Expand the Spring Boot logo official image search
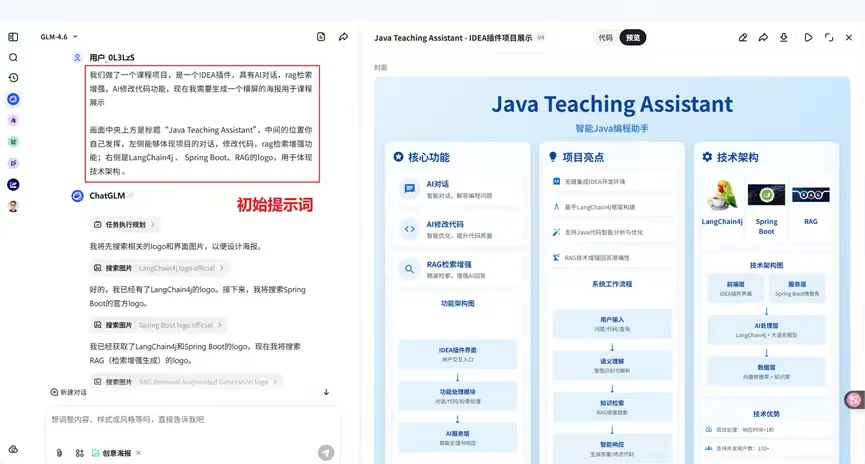The image size is (865, 464). tap(158, 325)
